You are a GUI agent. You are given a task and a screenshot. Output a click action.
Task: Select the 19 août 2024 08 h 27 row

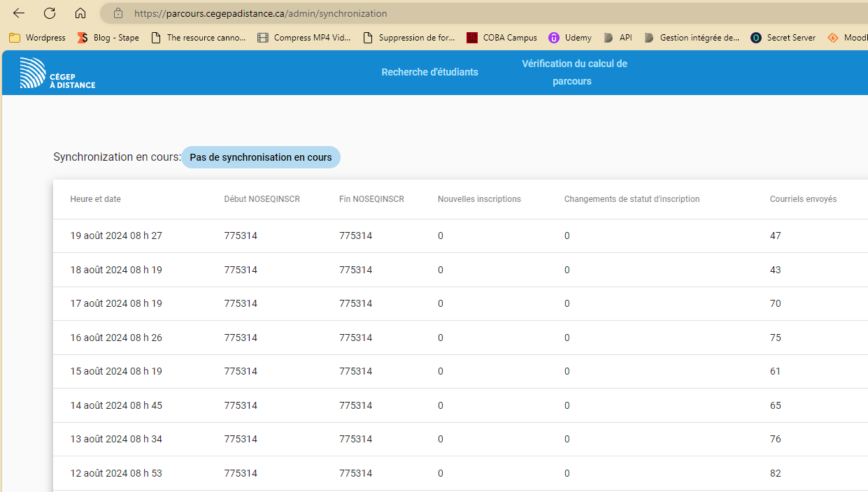coord(116,236)
